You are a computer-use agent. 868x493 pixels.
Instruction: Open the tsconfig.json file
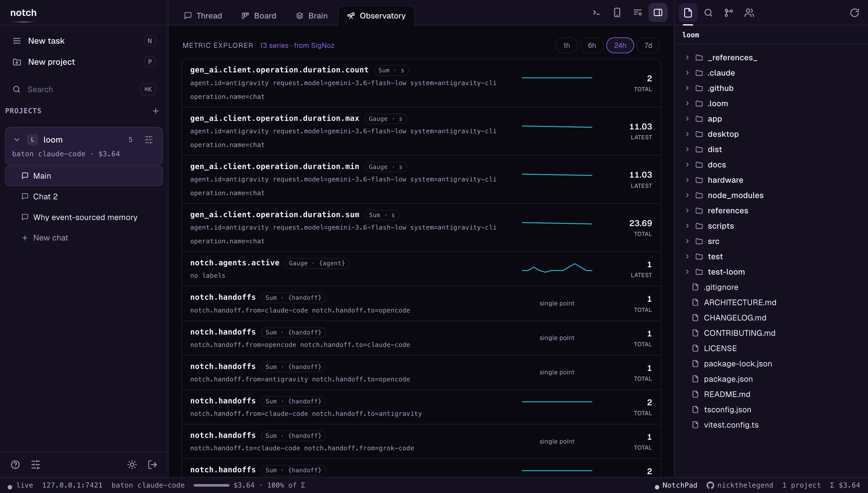727,410
